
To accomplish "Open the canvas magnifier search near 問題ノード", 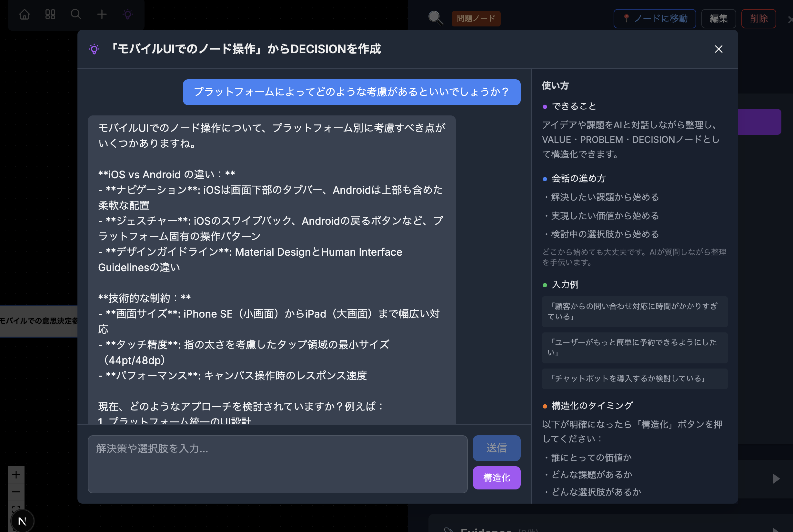I will click(435, 18).
